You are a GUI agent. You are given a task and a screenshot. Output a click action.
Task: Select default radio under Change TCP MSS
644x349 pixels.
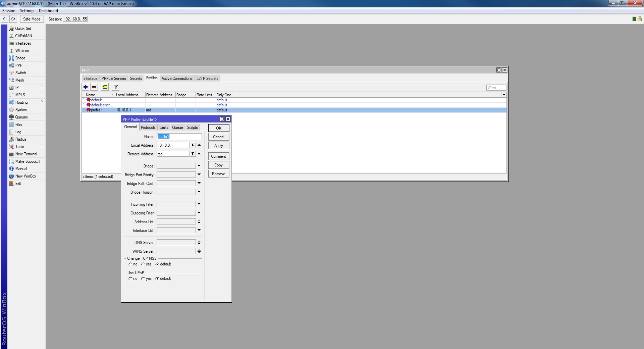(157, 264)
